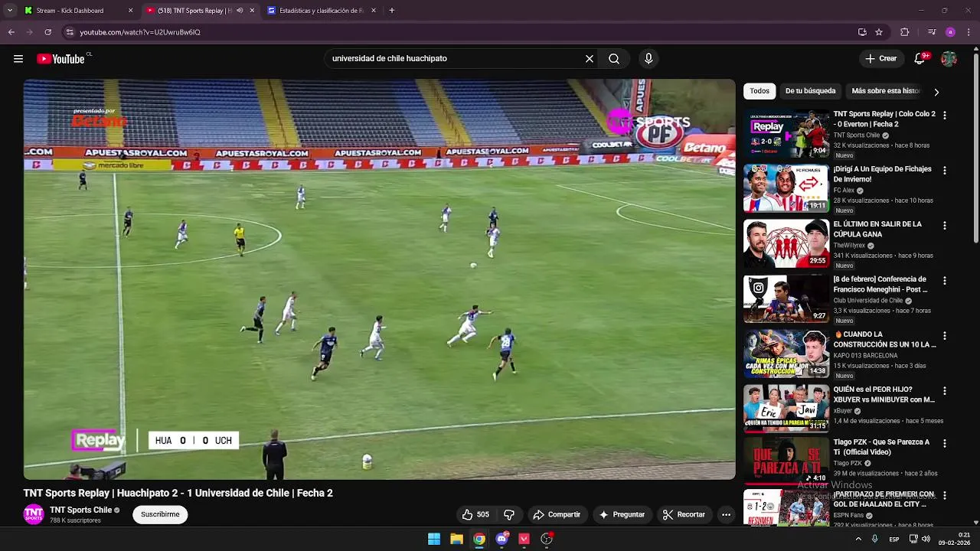This screenshot has height=551, width=980.
Task: Like the video with thumbs up
Action: (475, 515)
